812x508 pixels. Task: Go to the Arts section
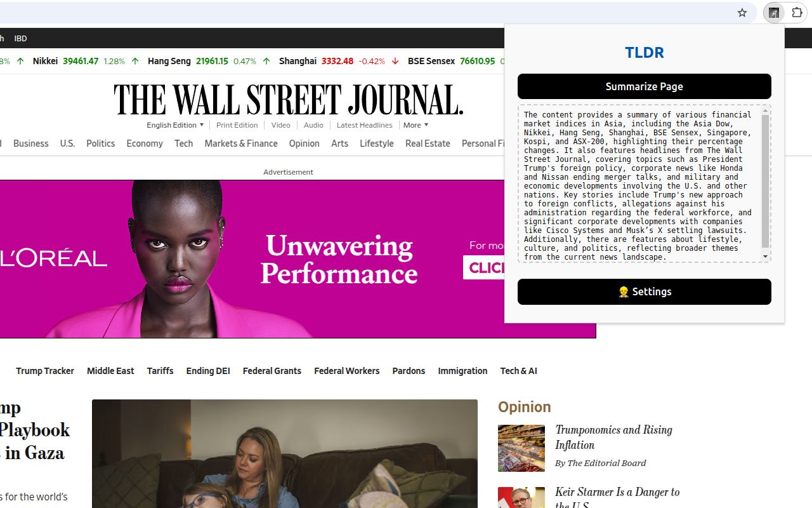[x=340, y=144]
